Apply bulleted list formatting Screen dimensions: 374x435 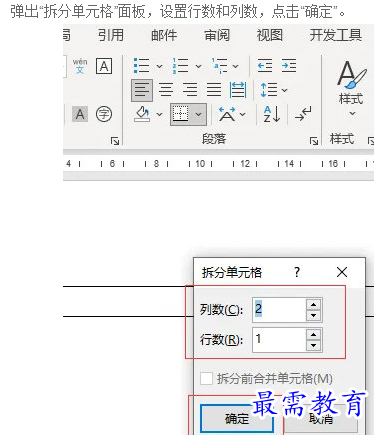[x=141, y=66]
